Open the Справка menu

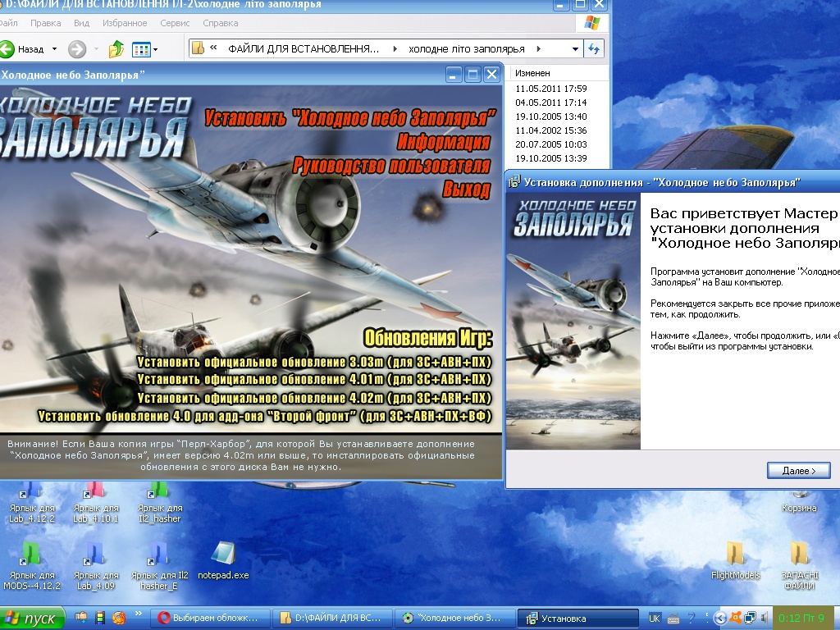[220, 23]
